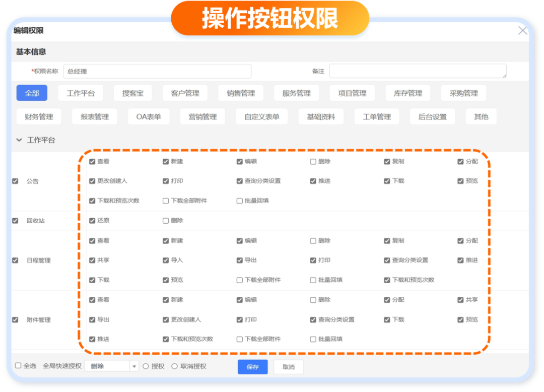Switch to the 销售管理 module tab
Screen dimensions: 544x392
tap(241, 93)
